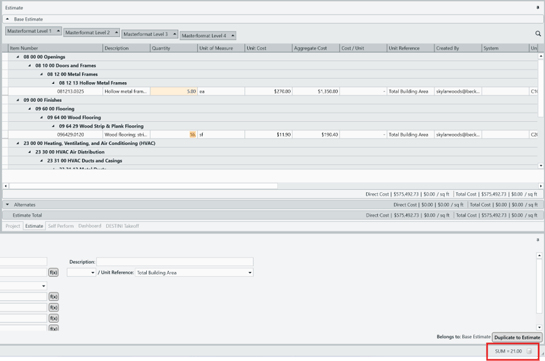545x361 pixels.
Task: Select the highlighted quantity cell of item 096429.0120
Action: tap(174, 134)
